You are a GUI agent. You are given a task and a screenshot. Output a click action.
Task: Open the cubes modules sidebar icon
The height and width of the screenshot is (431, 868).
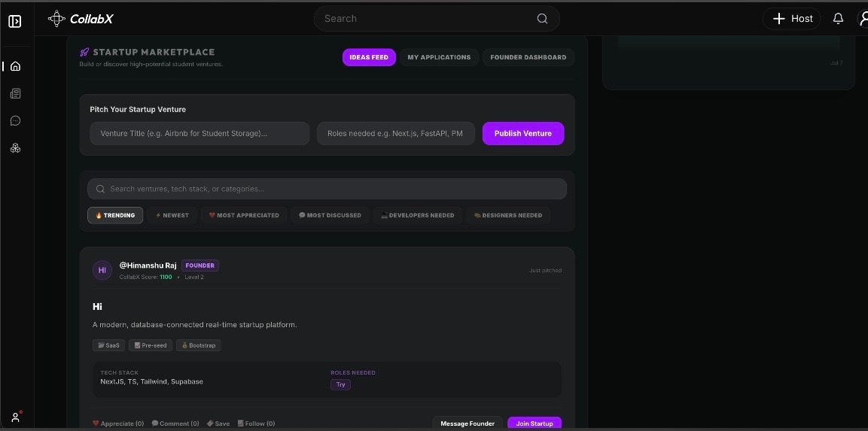coord(16,147)
